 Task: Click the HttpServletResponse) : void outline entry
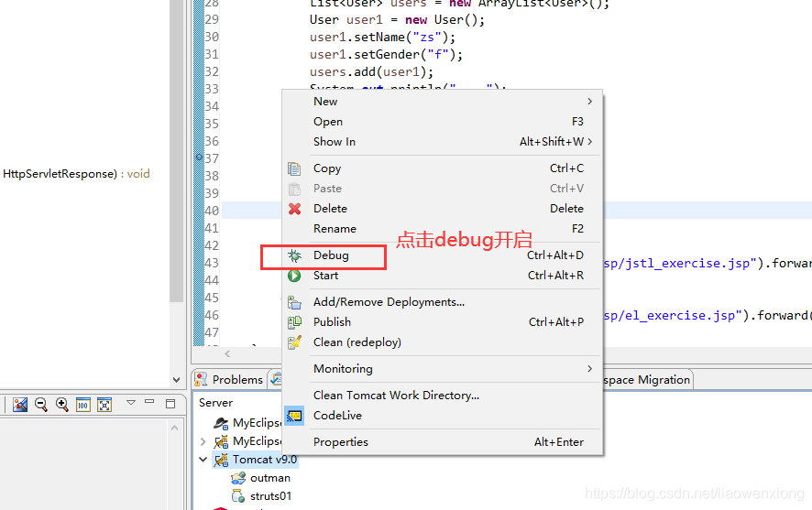coord(76,174)
